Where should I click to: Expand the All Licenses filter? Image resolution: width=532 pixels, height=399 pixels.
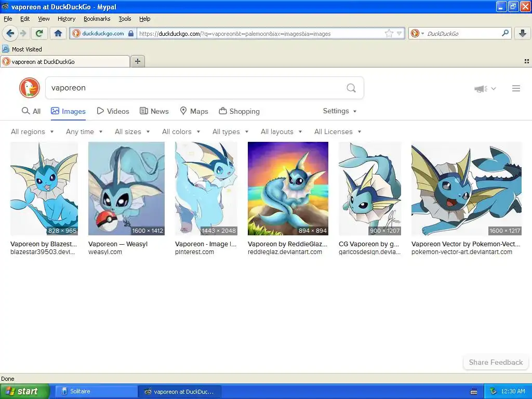pyautogui.click(x=338, y=131)
